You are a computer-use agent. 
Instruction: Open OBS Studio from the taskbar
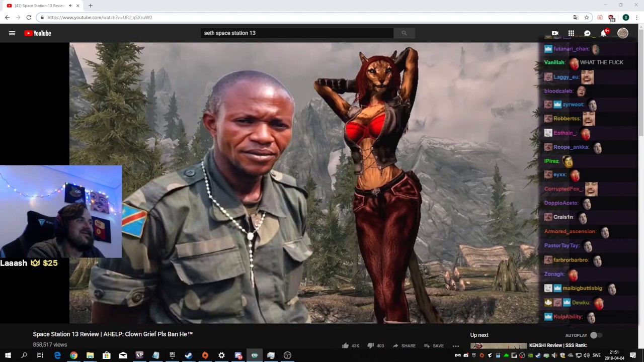pyautogui.click(x=287, y=355)
